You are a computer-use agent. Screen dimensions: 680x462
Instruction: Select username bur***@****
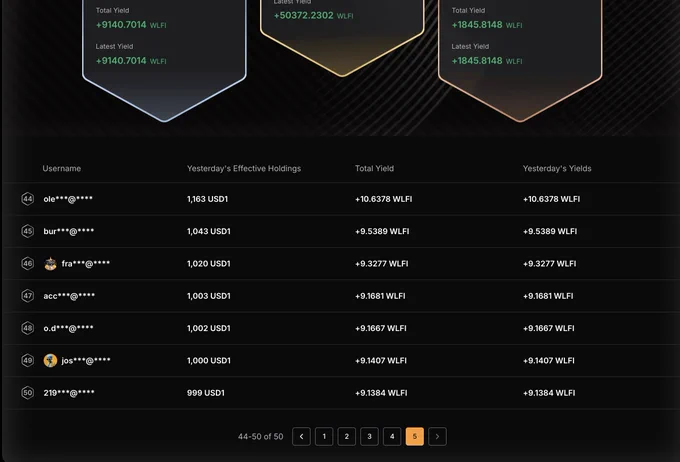[69, 231]
